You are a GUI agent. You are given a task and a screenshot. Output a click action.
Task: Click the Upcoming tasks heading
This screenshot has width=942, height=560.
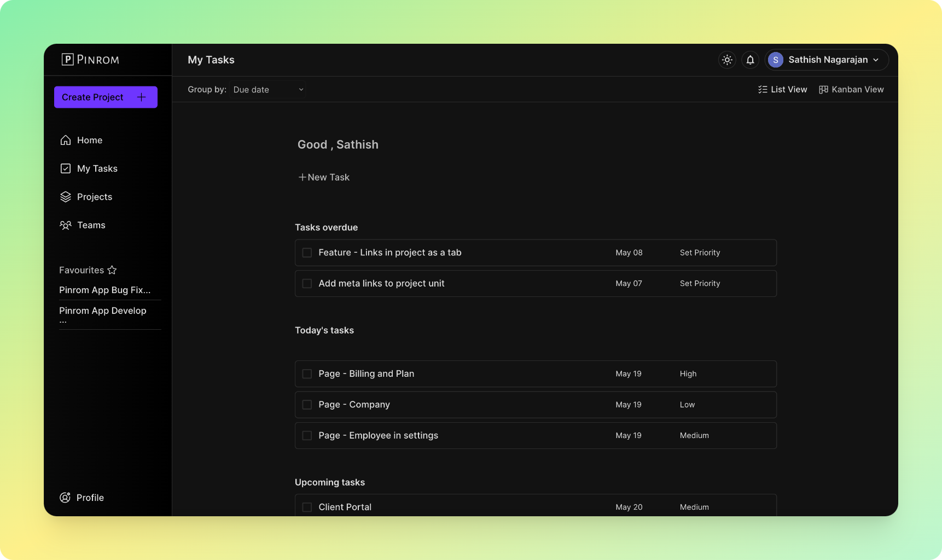point(330,482)
